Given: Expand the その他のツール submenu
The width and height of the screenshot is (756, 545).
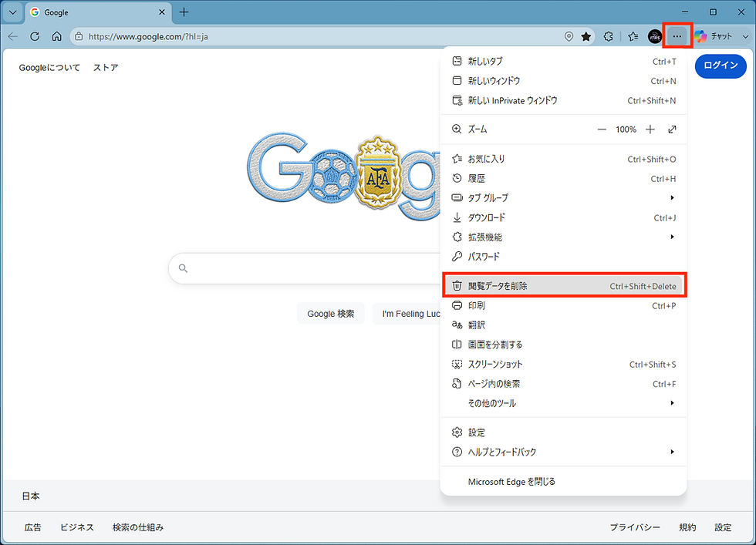Looking at the screenshot, I should [x=563, y=403].
